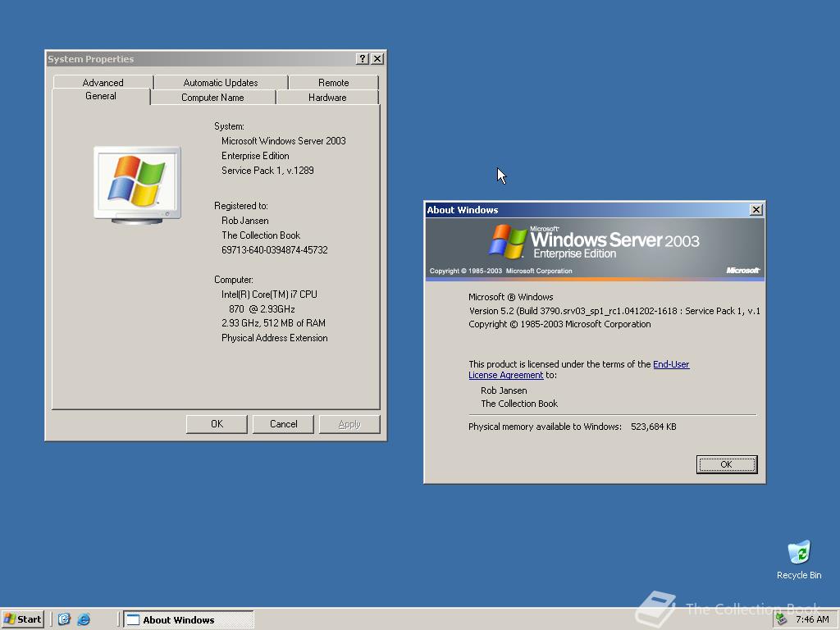Close the About Windows dialog

(x=756, y=210)
